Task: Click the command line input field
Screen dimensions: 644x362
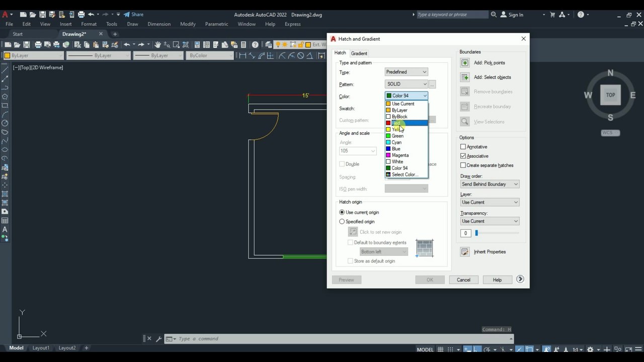Action: click(342, 339)
